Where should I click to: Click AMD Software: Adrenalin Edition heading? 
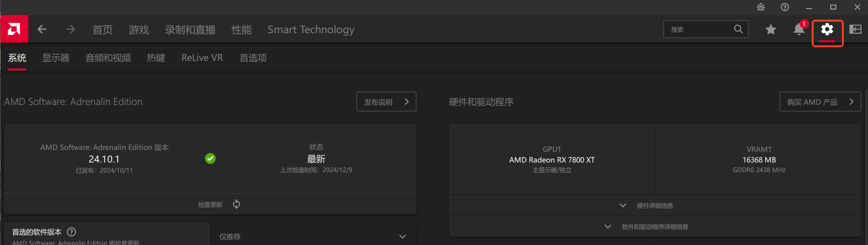tap(73, 102)
